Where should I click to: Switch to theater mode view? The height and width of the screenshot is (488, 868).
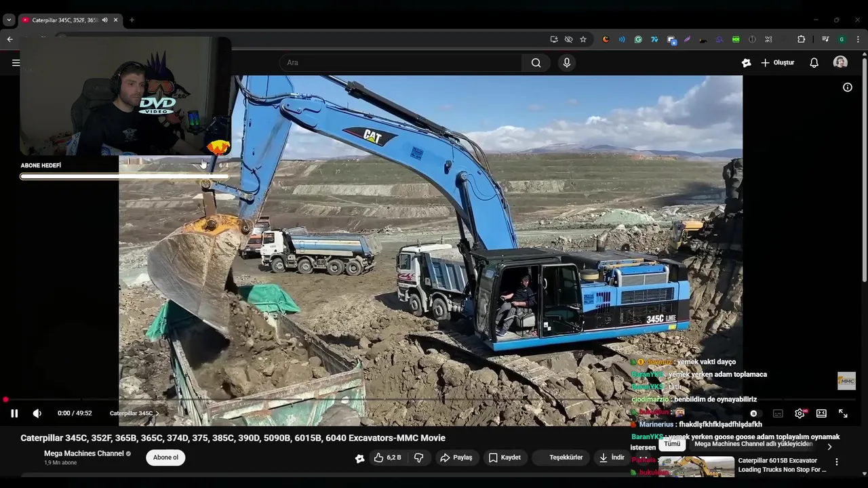click(x=821, y=413)
